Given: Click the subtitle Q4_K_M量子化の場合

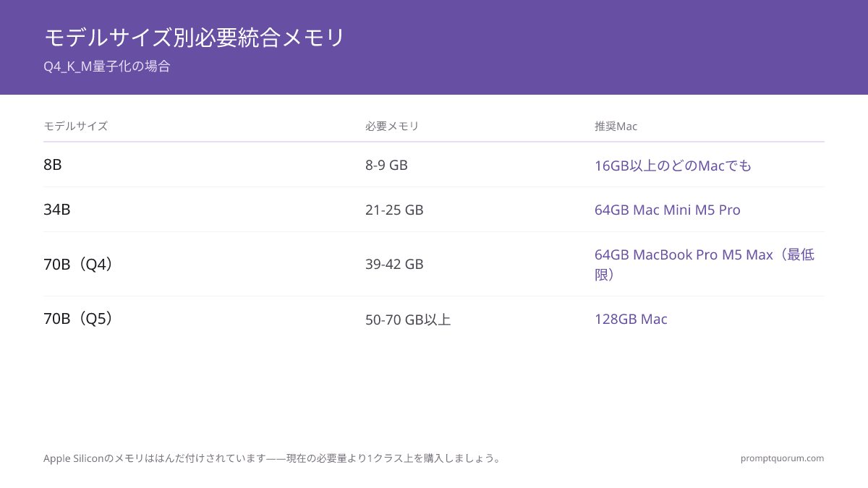Looking at the screenshot, I should [x=107, y=67].
